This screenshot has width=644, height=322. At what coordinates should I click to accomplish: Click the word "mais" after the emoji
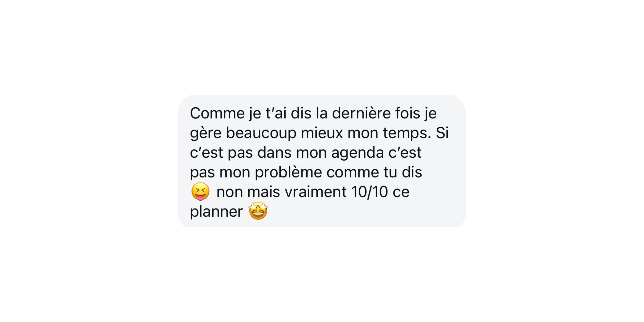point(263,192)
